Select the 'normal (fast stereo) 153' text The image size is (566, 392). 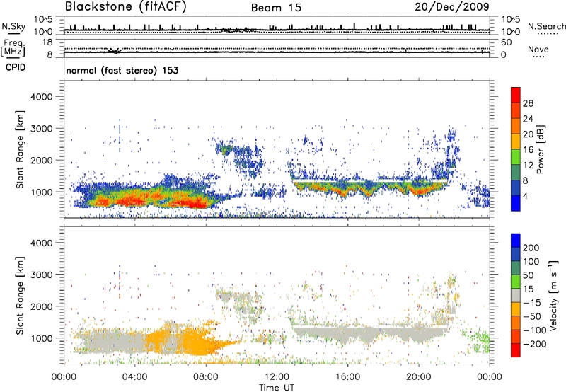(122, 70)
